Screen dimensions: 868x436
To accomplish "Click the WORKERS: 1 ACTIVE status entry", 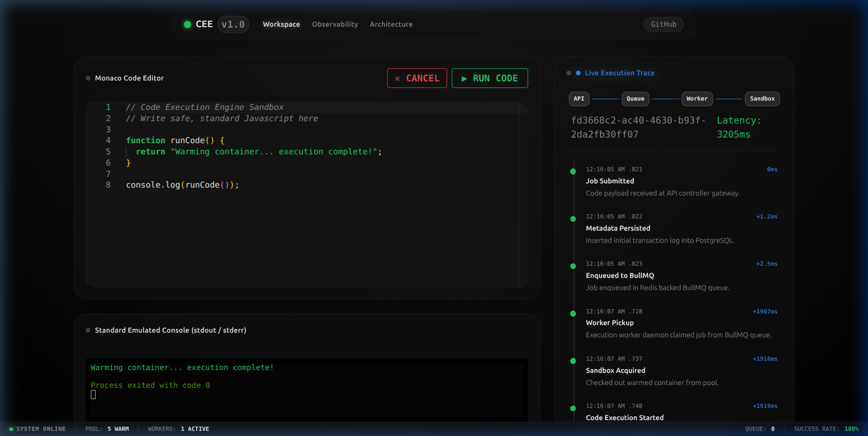I will click(x=178, y=429).
